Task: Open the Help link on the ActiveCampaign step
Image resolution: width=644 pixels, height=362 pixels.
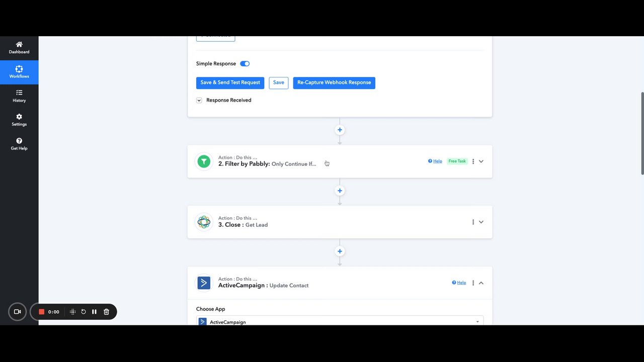Action: (459, 283)
